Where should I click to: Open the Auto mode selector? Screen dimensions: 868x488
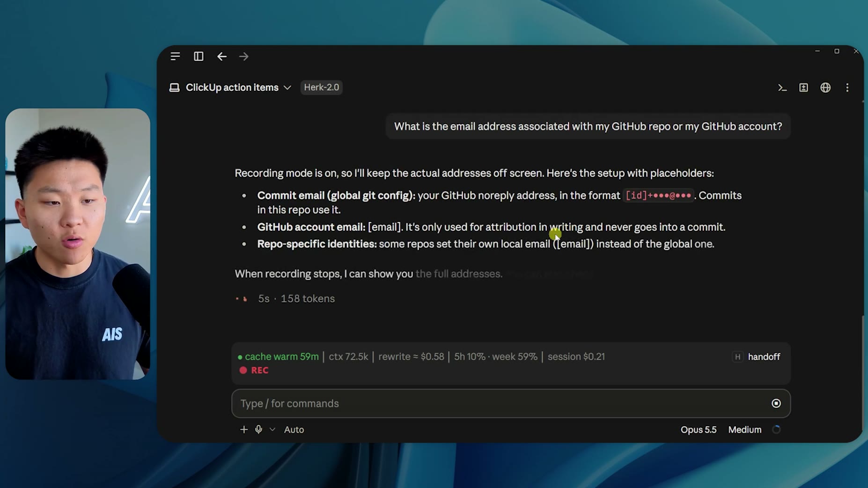294,429
